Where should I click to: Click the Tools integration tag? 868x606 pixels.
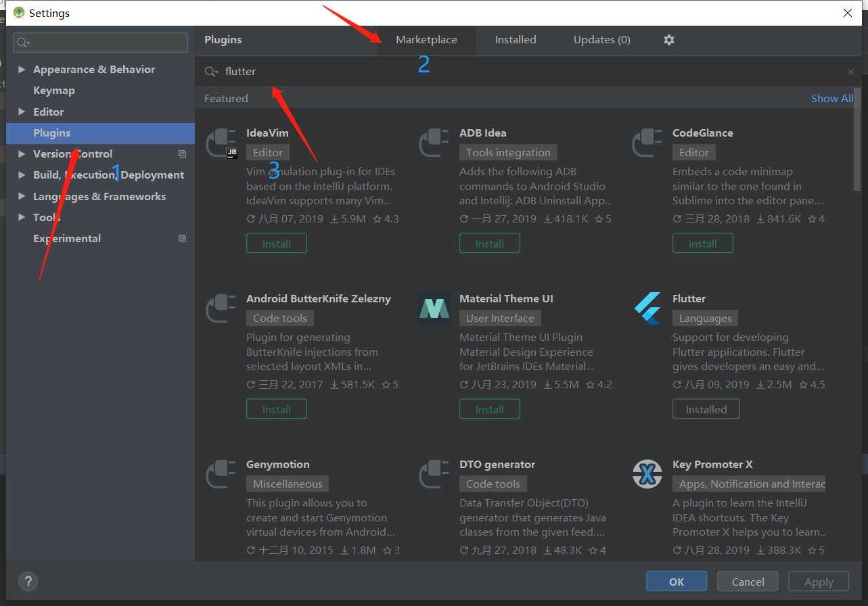(x=508, y=153)
